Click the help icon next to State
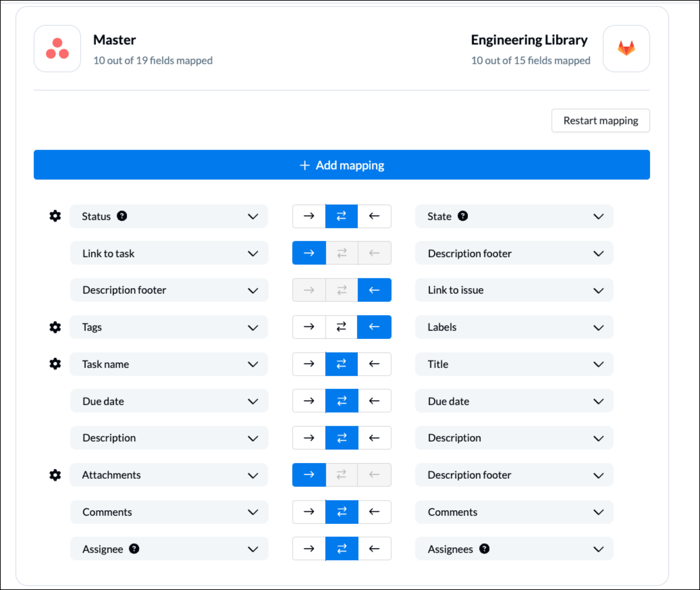 coord(463,216)
